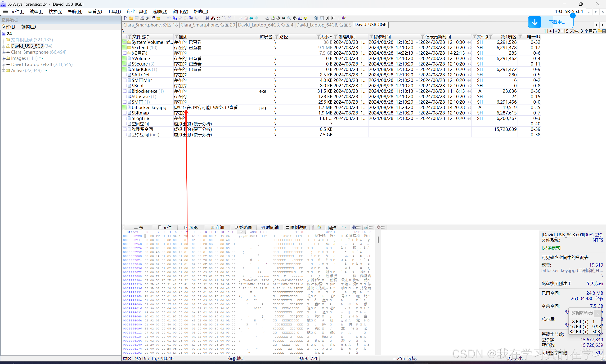606x364 pixels.
Task: Click the print icon in toolbar
Action: click(147, 18)
